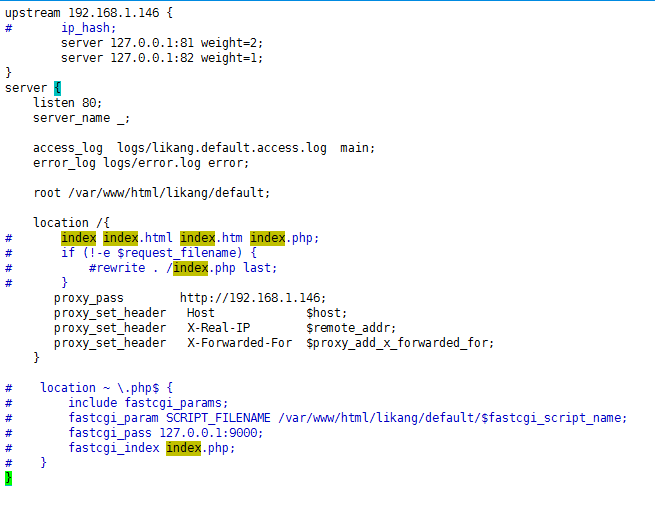Viewport: 655px width, 511px height.
Task: Click the 'X-Forwarded-For' header name
Action: coord(239,343)
